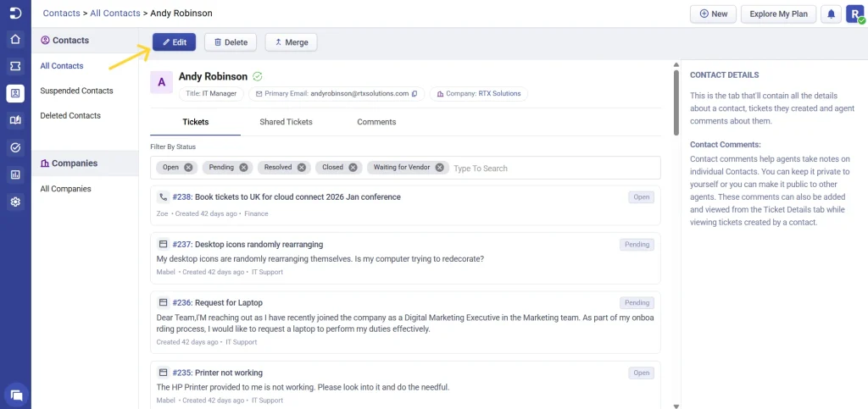
Task: Open the knowledge base book icon
Action: tap(15, 120)
